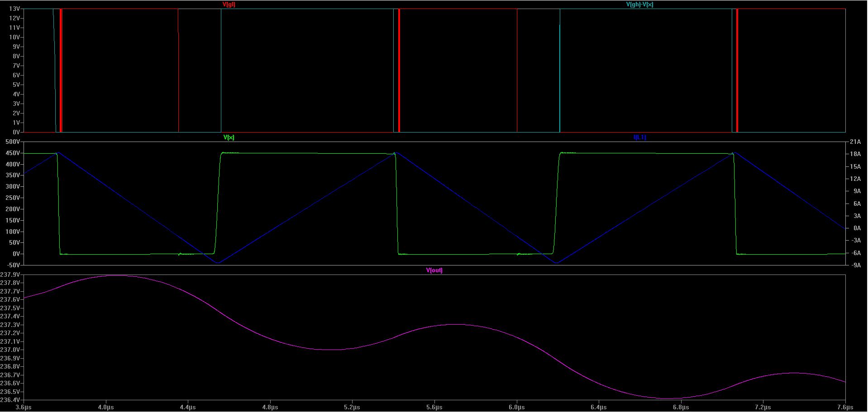The width and height of the screenshot is (868, 412).
Task: Click the 250V tick on middle pane axis
Action: pos(12,198)
